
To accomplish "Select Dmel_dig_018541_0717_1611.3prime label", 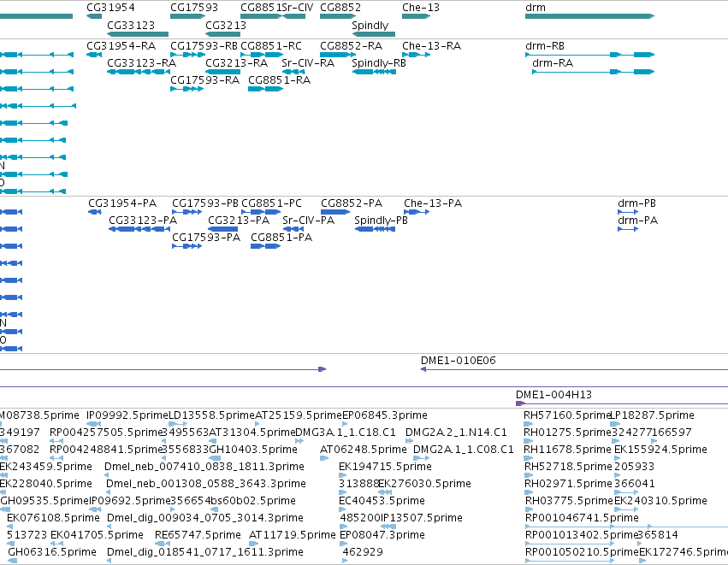I will click(x=205, y=552).
